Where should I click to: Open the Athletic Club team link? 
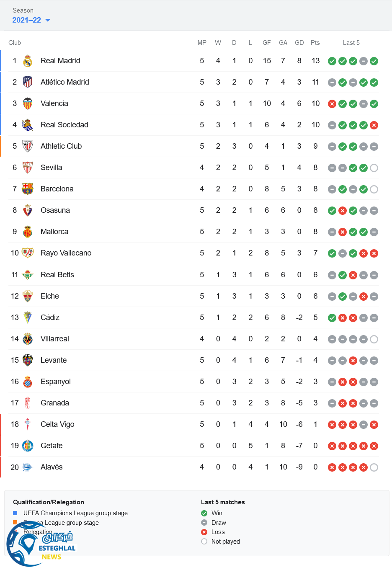(61, 146)
